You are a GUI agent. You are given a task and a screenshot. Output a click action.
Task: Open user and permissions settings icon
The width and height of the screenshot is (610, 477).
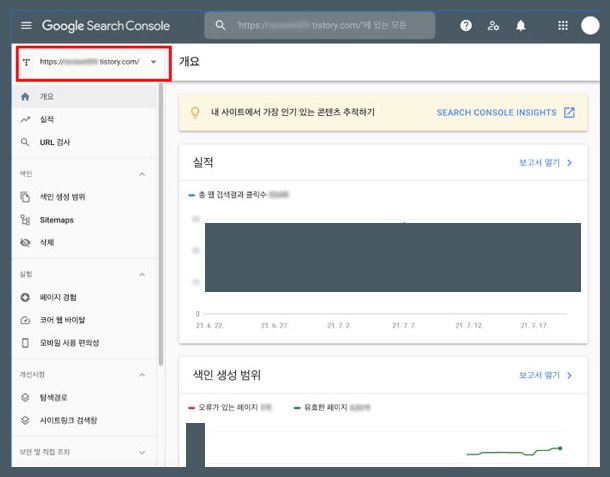point(493,26)
